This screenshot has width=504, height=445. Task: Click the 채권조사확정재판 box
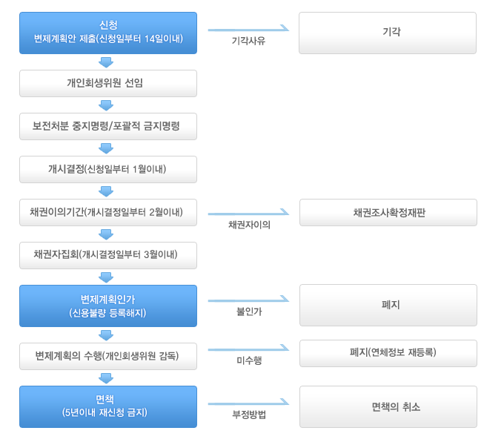388,213
